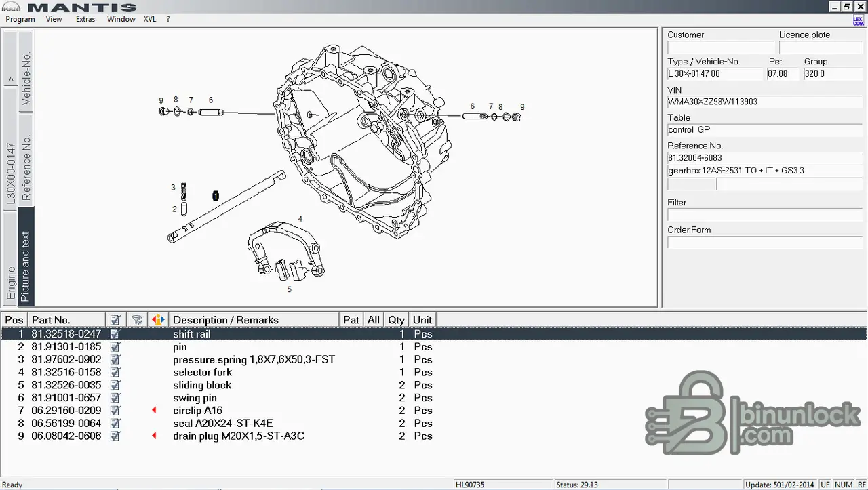Select the selector fork description
Image resolution: width=868 pixels, height=490 pixels.
pyautogui.click(x=202, y=373)
